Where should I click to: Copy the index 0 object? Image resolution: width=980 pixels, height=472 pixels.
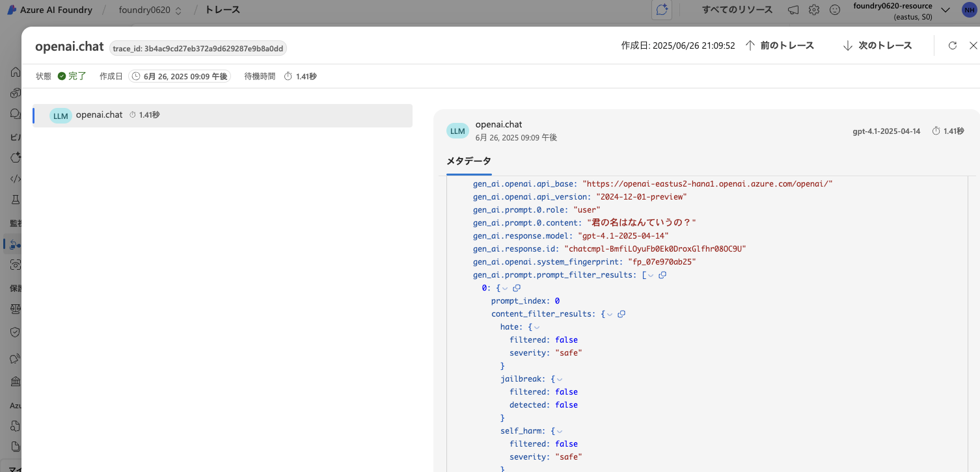[x=517, y=288]
